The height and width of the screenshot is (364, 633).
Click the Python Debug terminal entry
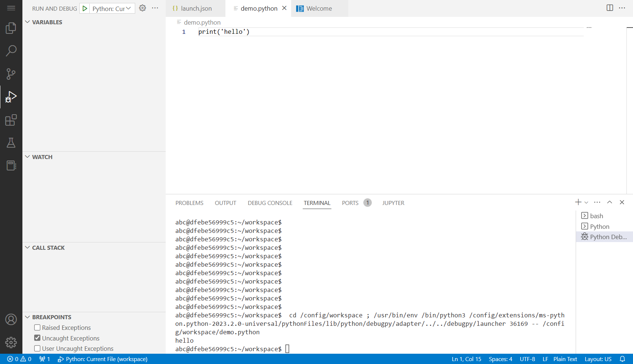click(604, 237)
